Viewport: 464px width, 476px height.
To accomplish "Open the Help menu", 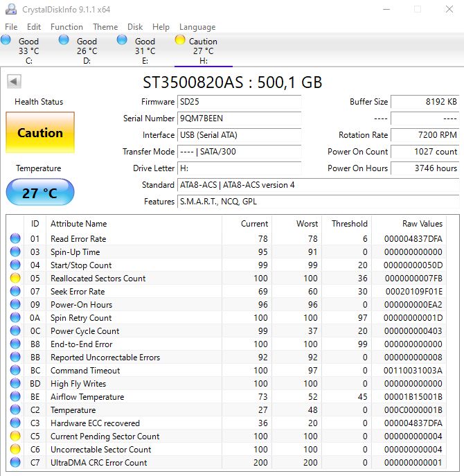I will [161, 27].
